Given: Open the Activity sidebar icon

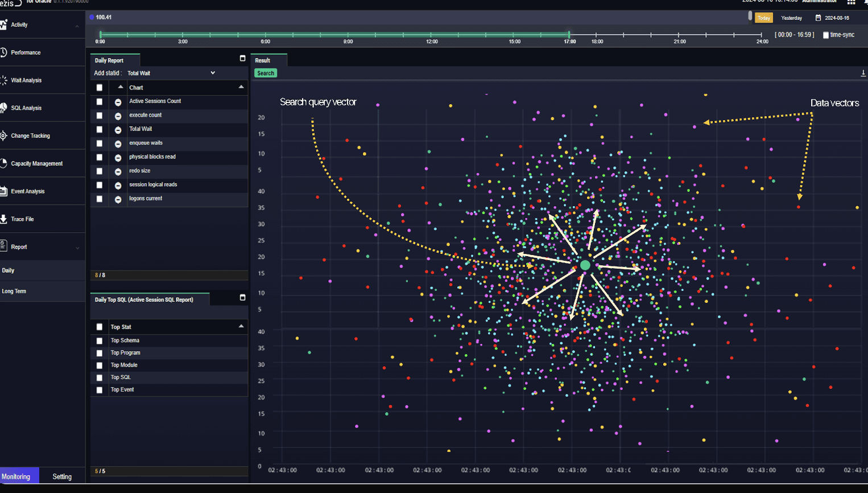Looking at the screenshot, I should click(3, 24).
